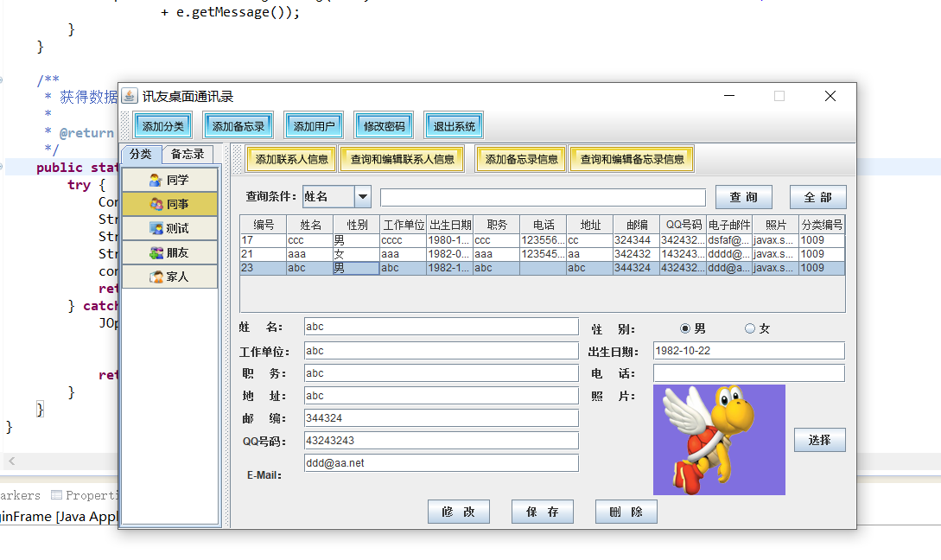Open the 测试 category icon

[156, 229]
